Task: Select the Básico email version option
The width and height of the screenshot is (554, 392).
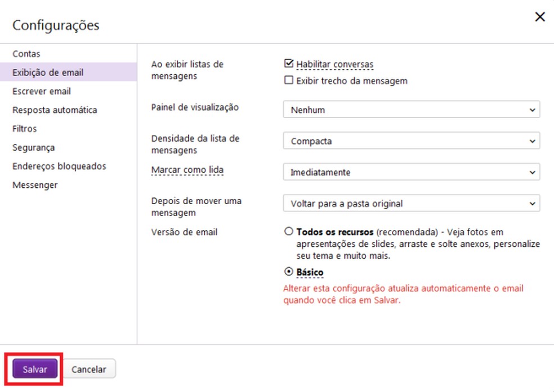Action: 289,272
